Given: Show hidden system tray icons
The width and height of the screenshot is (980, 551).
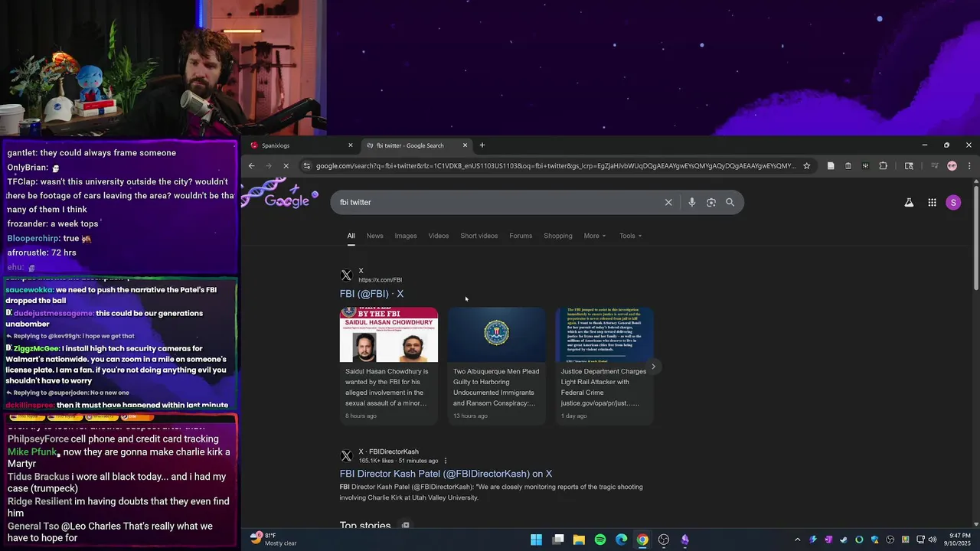Looking at the screenshot, I should coord(797,540).
